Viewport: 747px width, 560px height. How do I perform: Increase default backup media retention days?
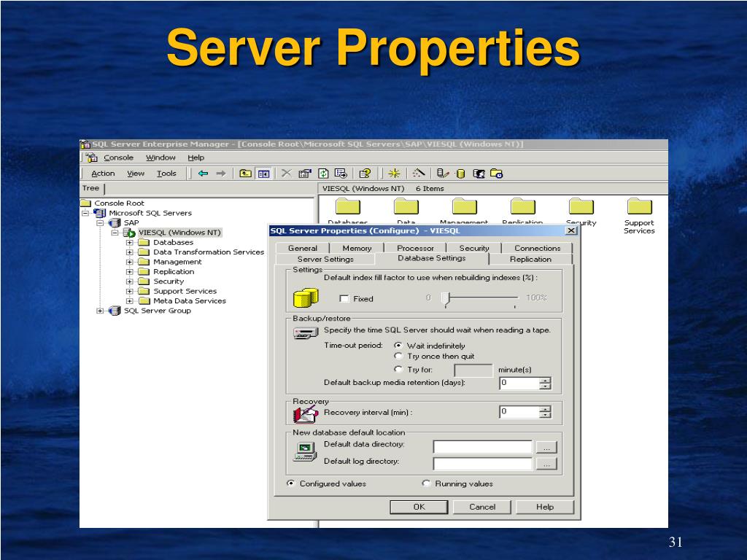(x=545, y=380)
